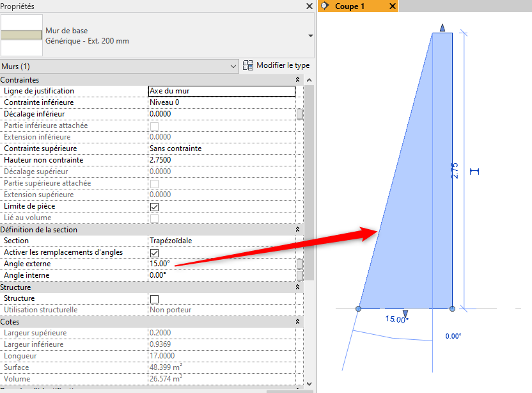Click the Modifier le type icon
This screenshot has height=393, width=532.
[x=248, y=65]
